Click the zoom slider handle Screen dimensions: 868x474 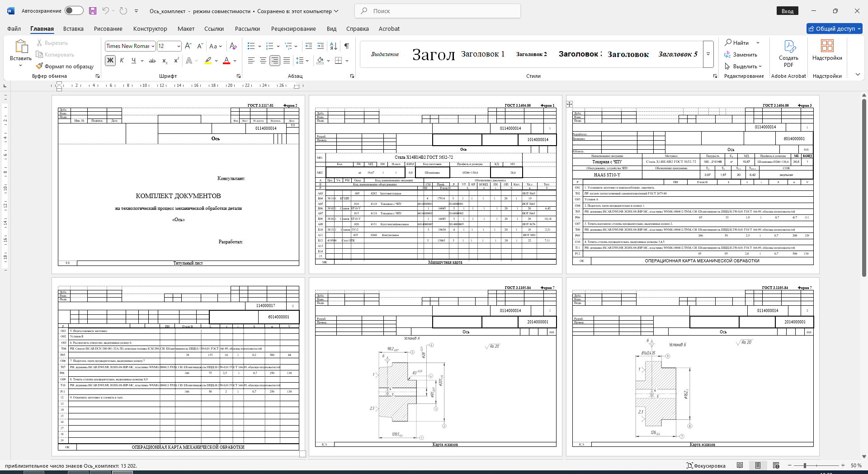click(x=805, y=465)
